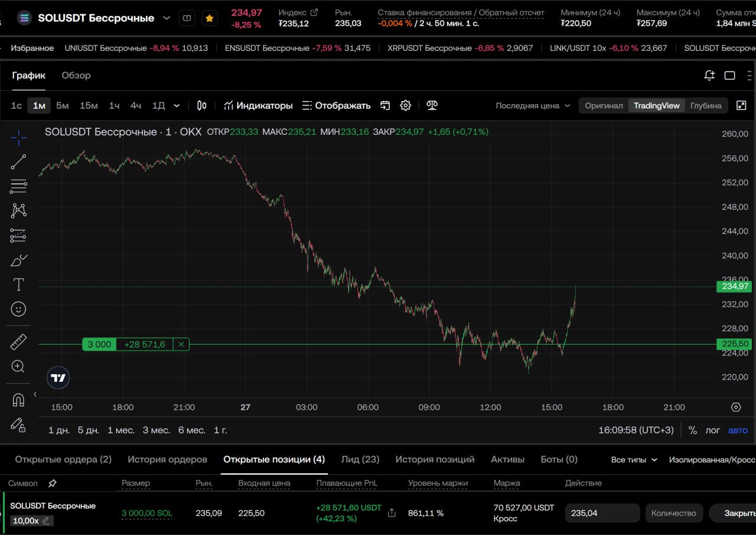The image size is (756, 535).
Task: Pin the Символ column
Action: 53,484
